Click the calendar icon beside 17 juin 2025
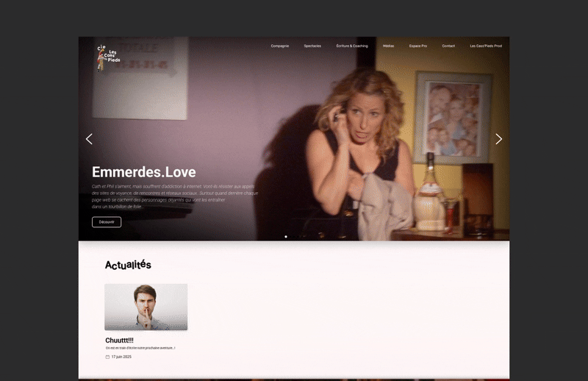588x381 pixels. [108, 357]
